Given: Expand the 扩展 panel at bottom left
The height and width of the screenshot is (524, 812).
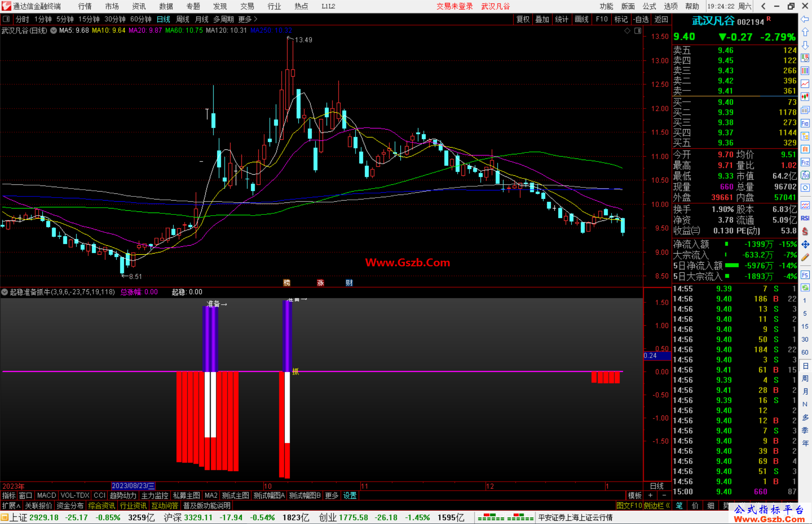Looking at the screenshot, I should (11, 506).
